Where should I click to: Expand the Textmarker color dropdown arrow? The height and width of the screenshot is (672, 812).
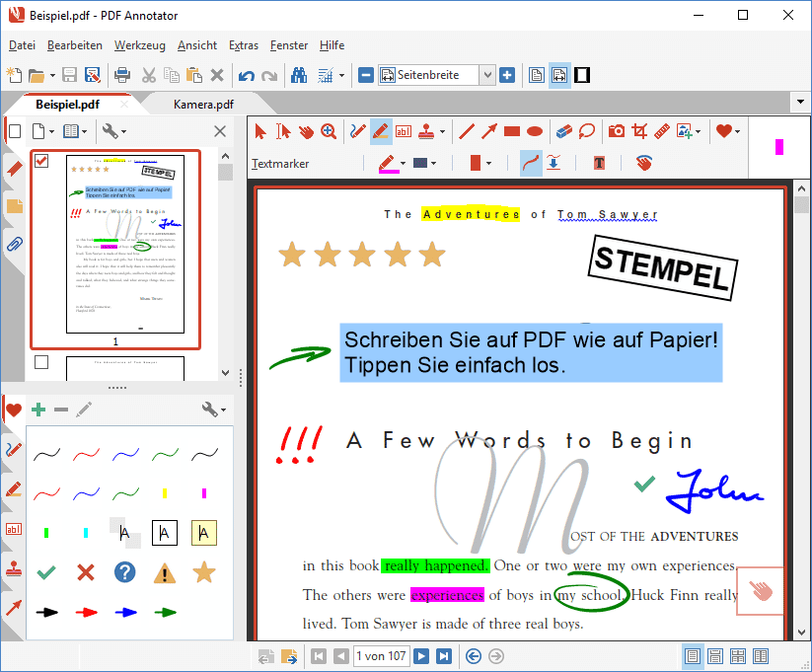tap(403, 164)
